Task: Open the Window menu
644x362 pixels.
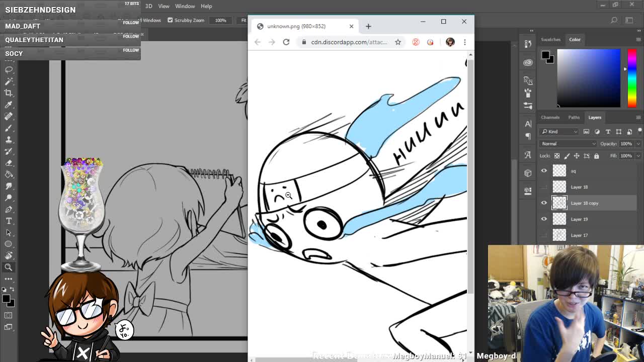Action: coord(185,6)
